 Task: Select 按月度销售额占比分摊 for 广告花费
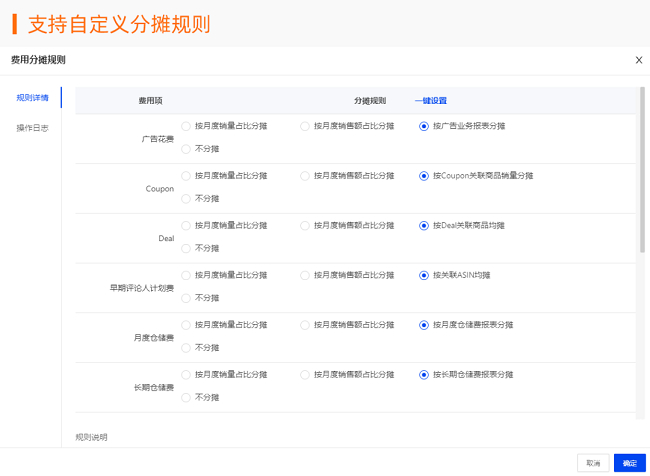[305, 126]
